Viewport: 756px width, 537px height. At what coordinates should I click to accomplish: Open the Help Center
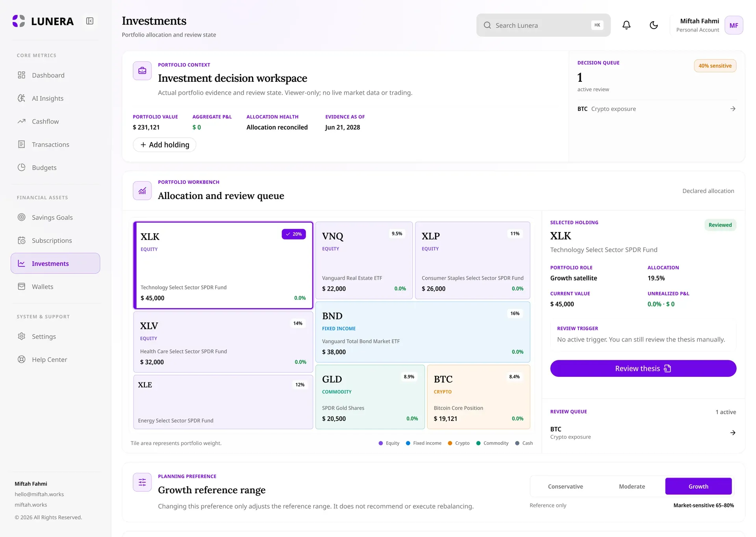55,360
